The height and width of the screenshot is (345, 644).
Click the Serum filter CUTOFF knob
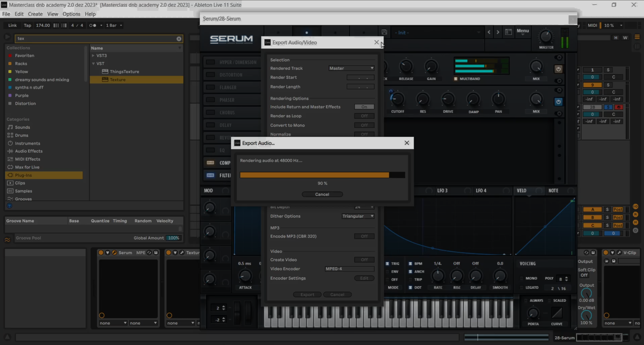(398, 99)
